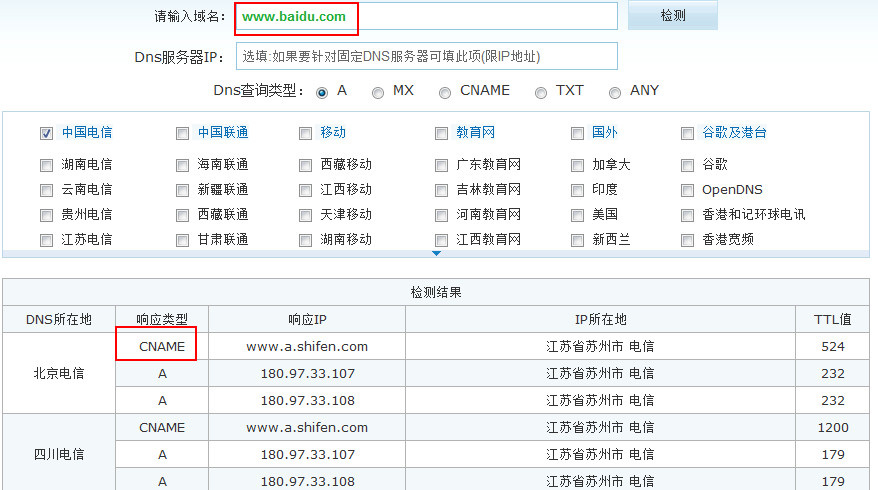
Task: Select the 江西移动 checkbox
Action: click(x=306, y=190)
